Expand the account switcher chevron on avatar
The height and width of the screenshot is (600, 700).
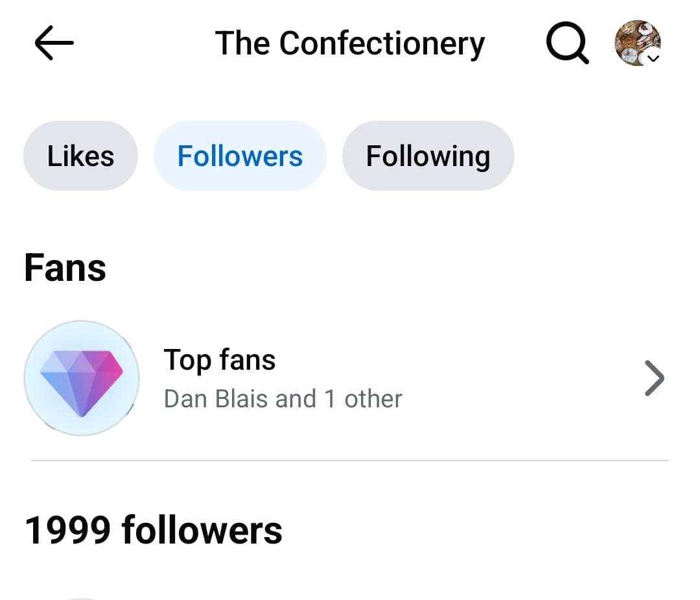[x=653, y=58]
